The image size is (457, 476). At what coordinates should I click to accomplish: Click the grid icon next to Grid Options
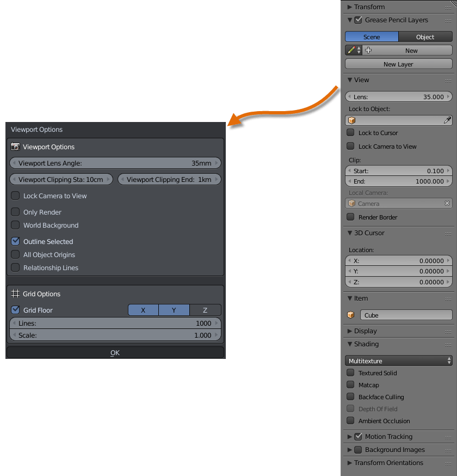(16, 294)
